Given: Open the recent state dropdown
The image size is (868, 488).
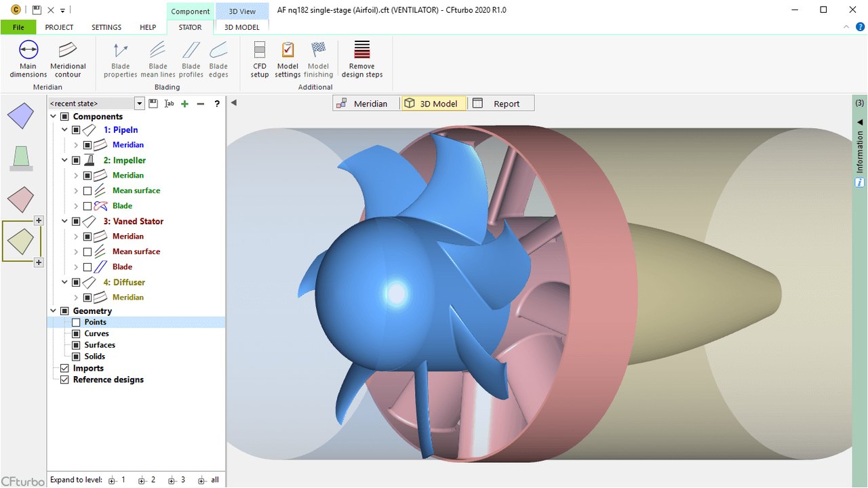Looking at the screenshot, I should (x=140, y=104).
